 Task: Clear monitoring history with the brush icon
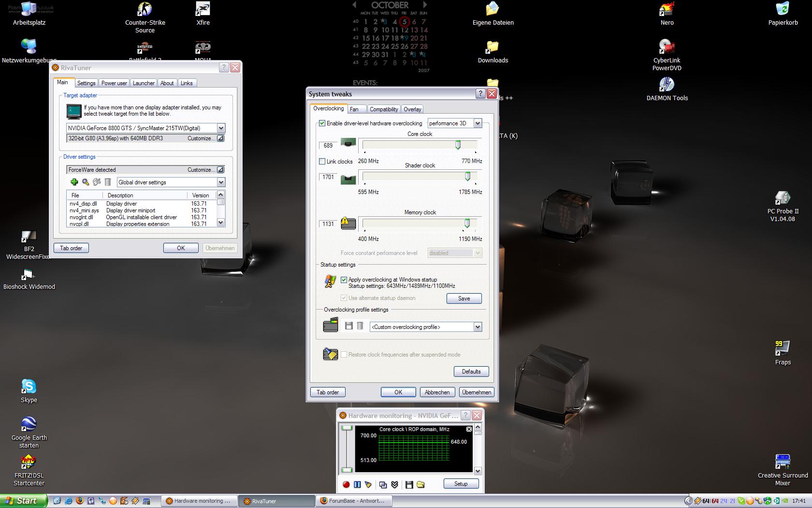tap(368, 484)
